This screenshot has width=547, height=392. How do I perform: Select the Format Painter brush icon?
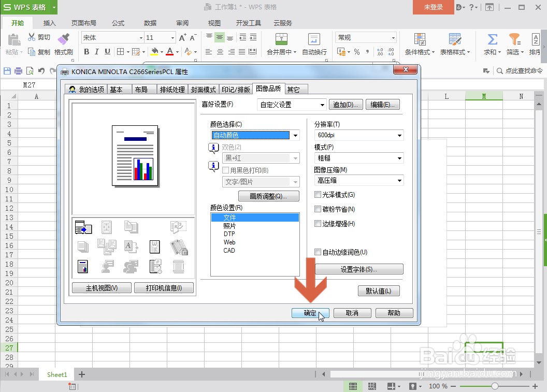64,39
